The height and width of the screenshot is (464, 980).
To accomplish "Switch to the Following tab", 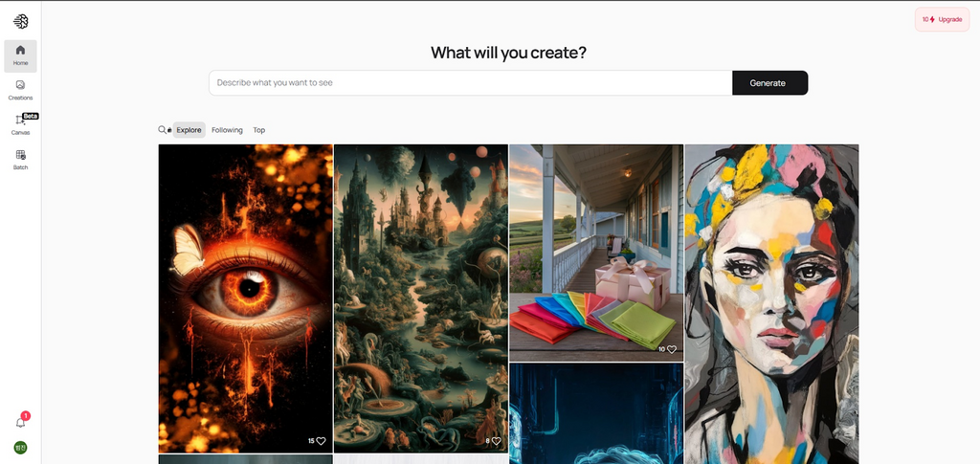I will click(227, 130).
